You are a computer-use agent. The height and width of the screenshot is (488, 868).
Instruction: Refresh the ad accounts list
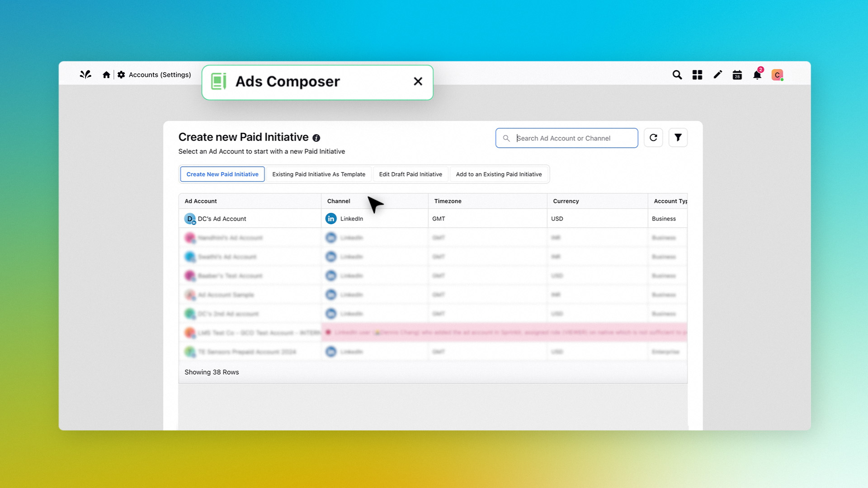(x=653, y=138)
